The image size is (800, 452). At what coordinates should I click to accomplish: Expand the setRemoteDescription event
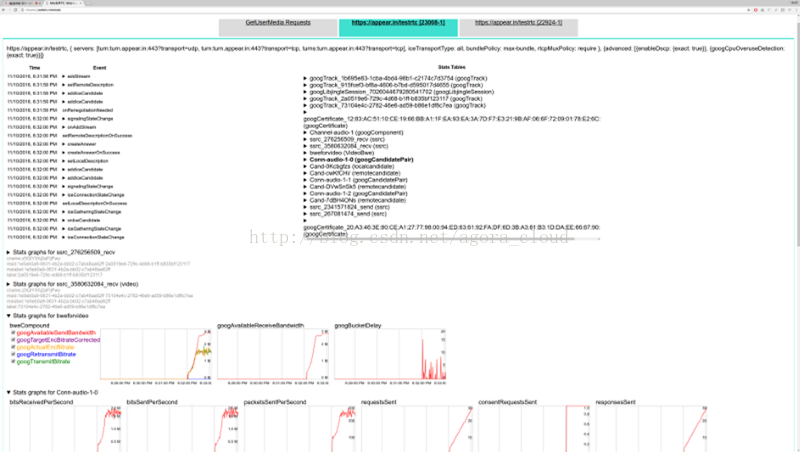pos(64,85)
